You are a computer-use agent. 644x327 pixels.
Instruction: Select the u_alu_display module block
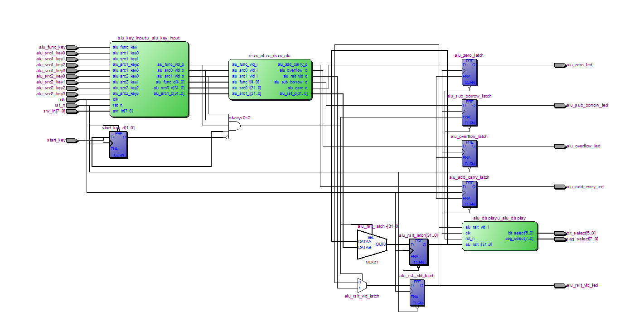point(500,236)
